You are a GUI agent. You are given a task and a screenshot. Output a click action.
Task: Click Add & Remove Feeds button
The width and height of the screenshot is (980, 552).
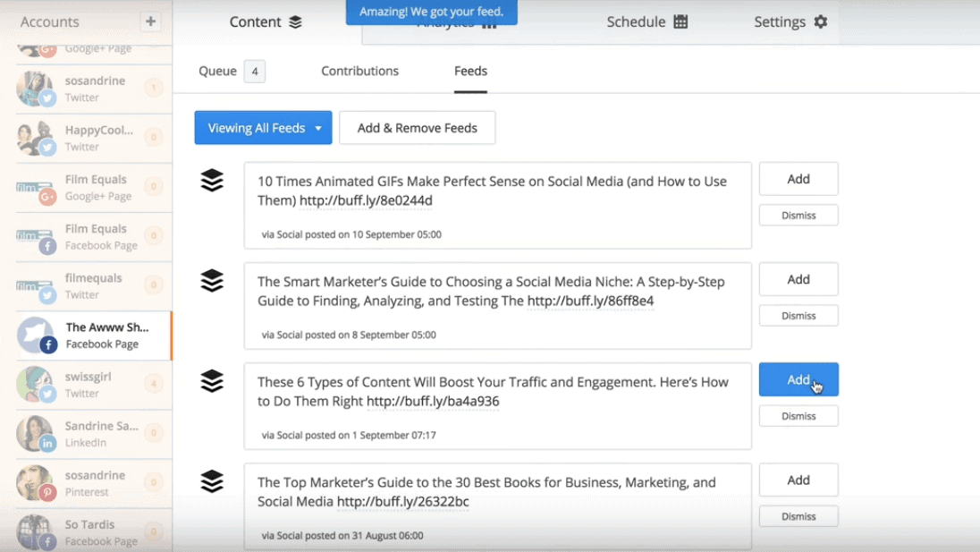(x=418, y=128)
